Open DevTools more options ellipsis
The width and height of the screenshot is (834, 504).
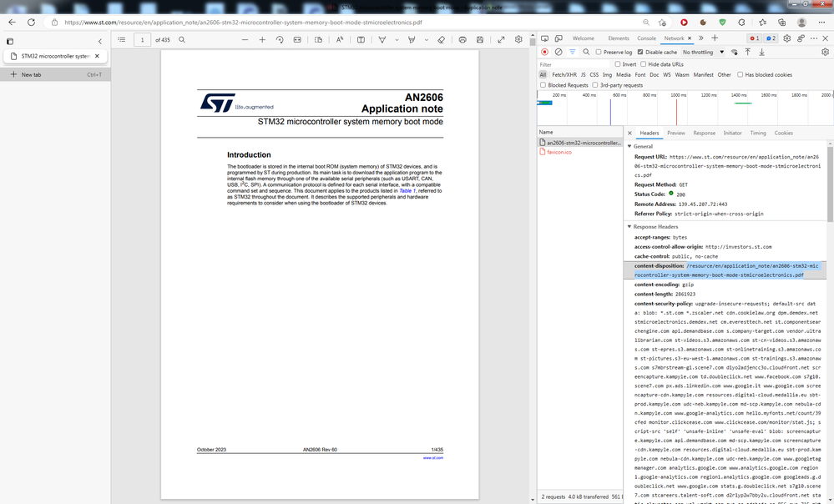pyautogui.click(x=814, y=38)
